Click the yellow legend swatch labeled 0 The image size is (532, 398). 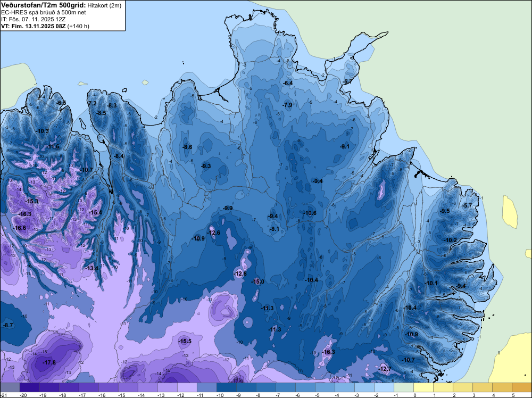tap(423, 387)
